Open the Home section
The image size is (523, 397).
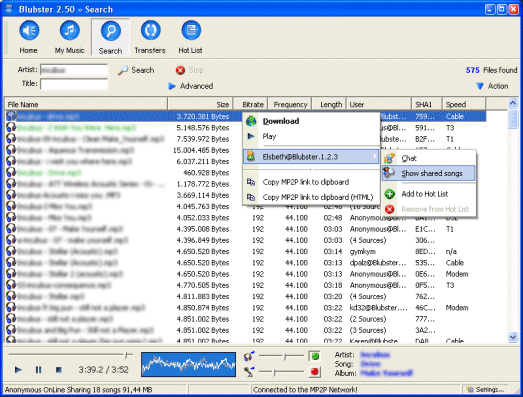(29, 37)
